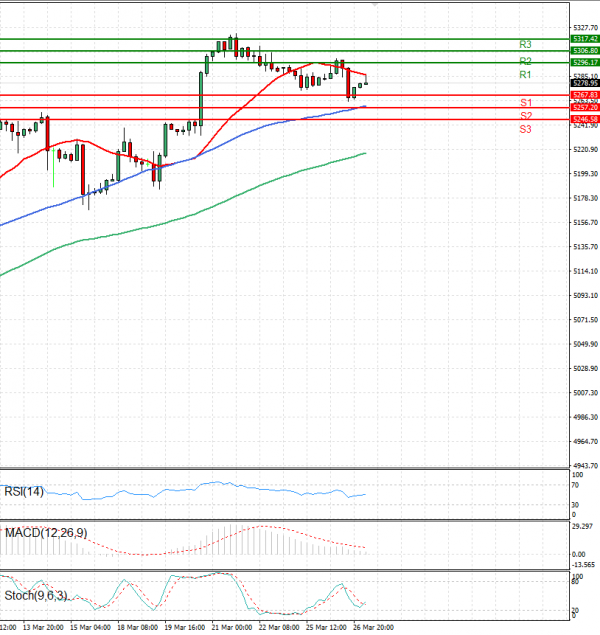The width and height of the screenshot is (600, 635).
Task: Click the Stochastic scale value 20
Action: [x=576, y=610]
